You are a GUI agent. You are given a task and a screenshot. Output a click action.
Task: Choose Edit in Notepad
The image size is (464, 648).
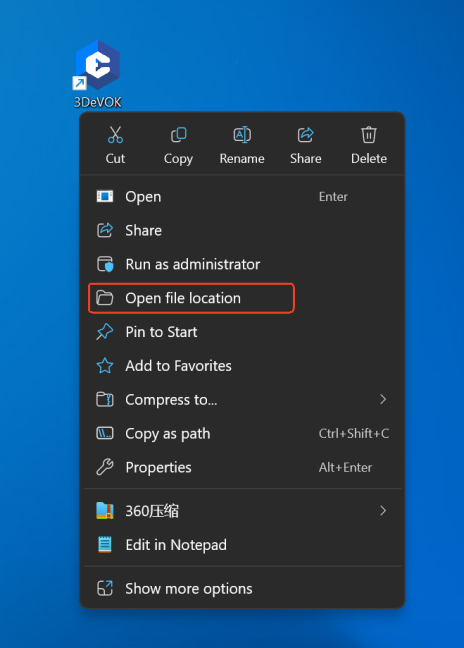pos(243,545)
